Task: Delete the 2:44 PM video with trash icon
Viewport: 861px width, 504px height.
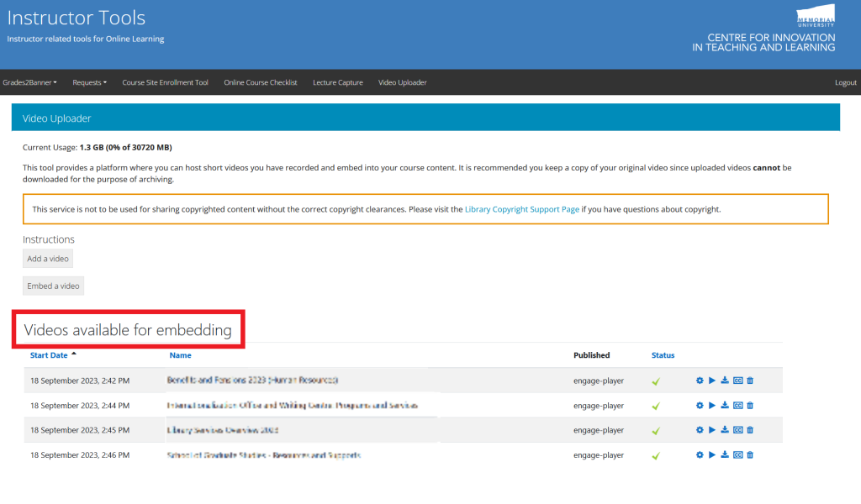Action: 750,405
